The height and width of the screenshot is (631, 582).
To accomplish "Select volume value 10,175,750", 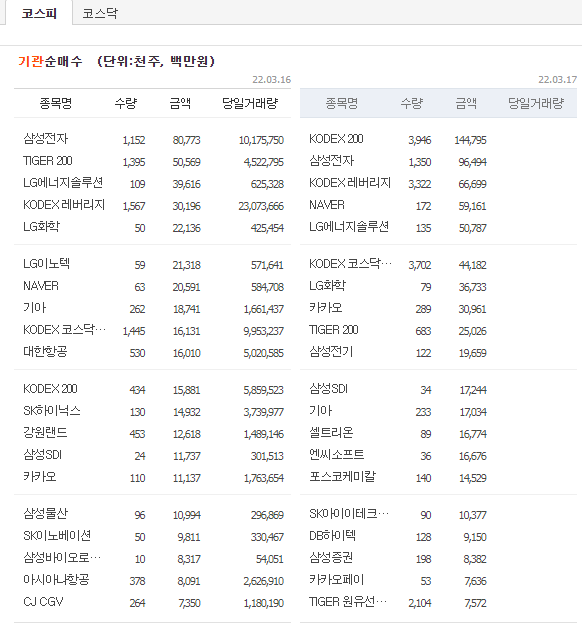I will 261,140.
